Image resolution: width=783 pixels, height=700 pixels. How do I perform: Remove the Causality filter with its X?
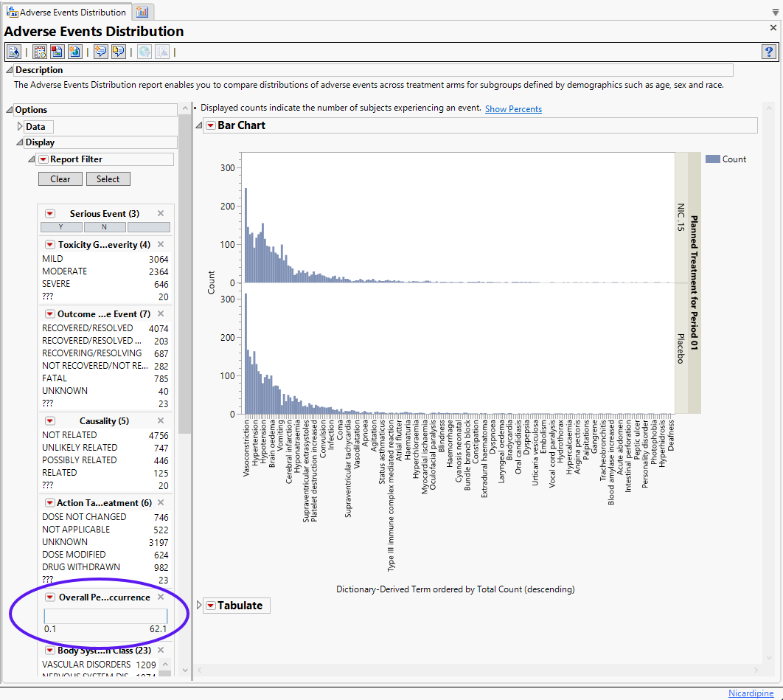pyautogui.click(x=161, y=420)
